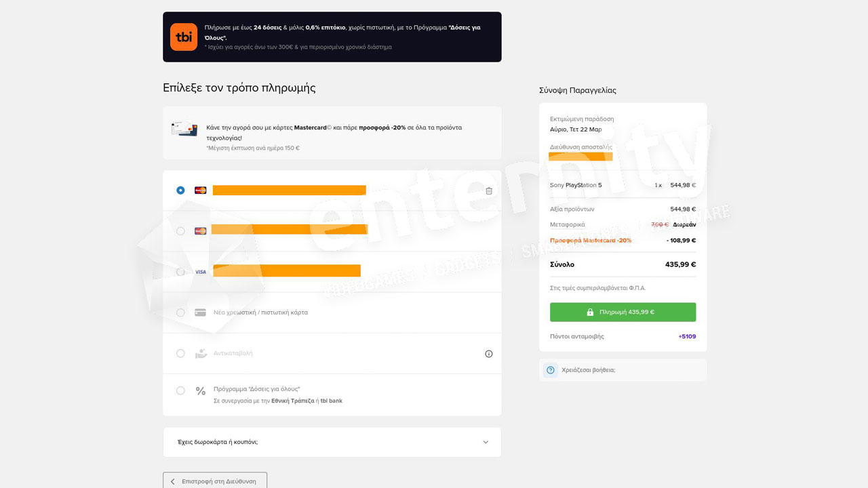The width and height of the screenshot is (868, 488).
Task: Choose the new credit/debit card option
Action: (180, 312)
